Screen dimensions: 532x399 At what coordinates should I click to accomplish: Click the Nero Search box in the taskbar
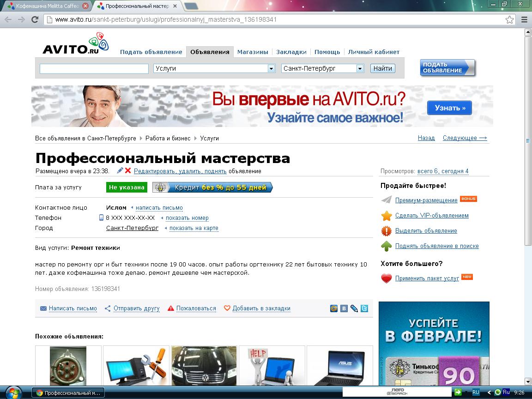[397, 392]
